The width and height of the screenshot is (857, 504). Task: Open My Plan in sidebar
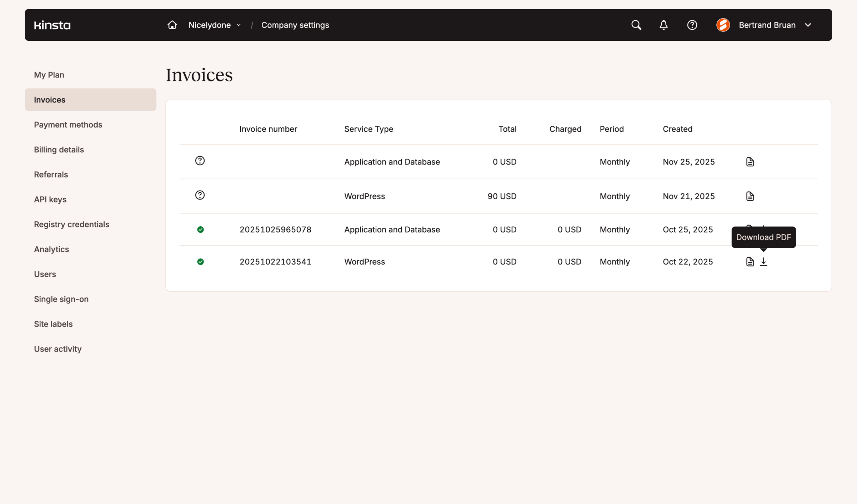[91, 75]
